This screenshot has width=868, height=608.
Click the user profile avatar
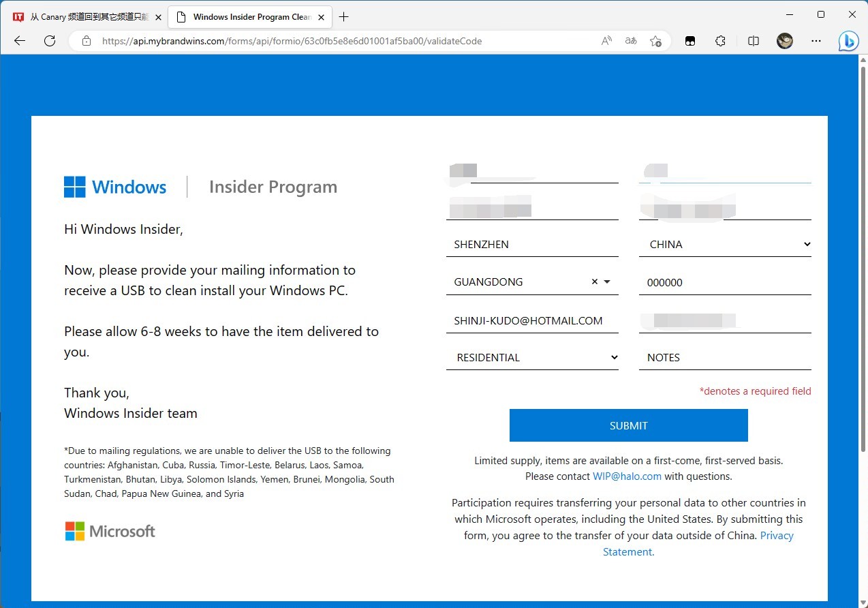click(x=785, y=41)
